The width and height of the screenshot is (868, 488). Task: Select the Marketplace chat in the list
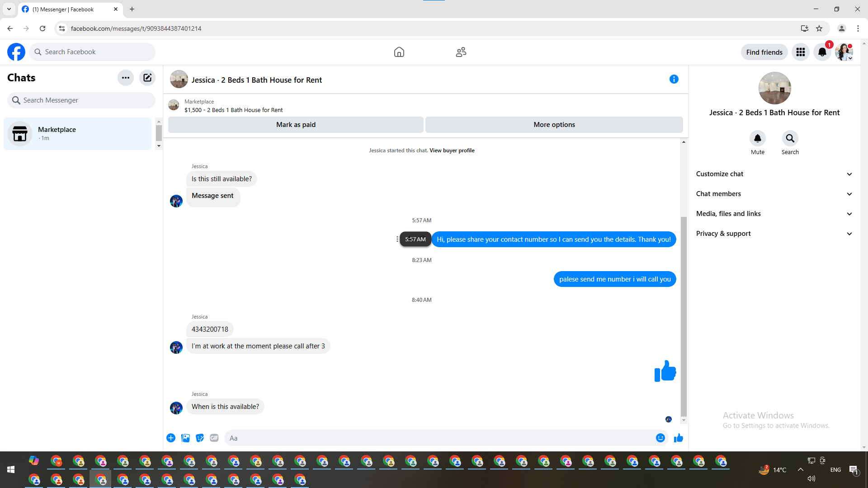coord(77,134)
